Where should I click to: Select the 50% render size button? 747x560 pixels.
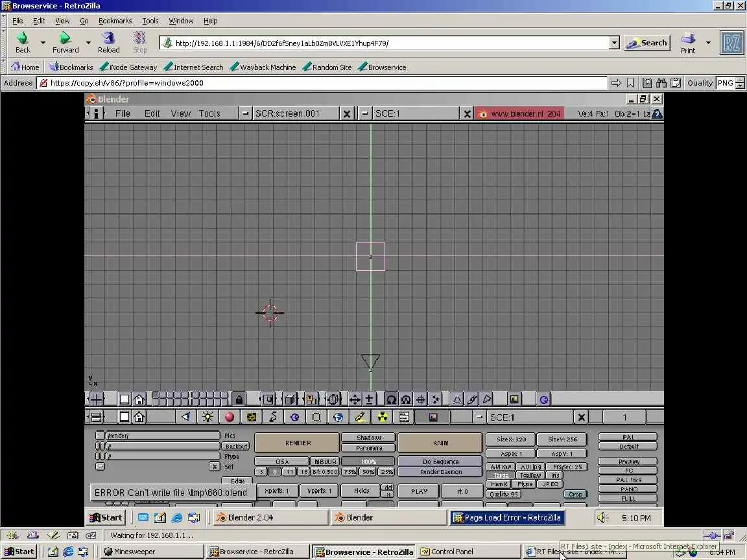(x=368, y=472)
